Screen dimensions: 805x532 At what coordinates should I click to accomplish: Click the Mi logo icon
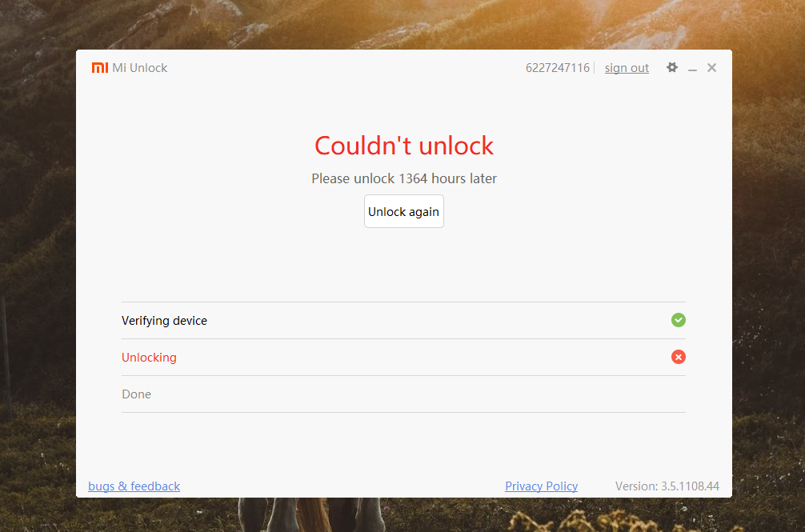tap(100, 68)
